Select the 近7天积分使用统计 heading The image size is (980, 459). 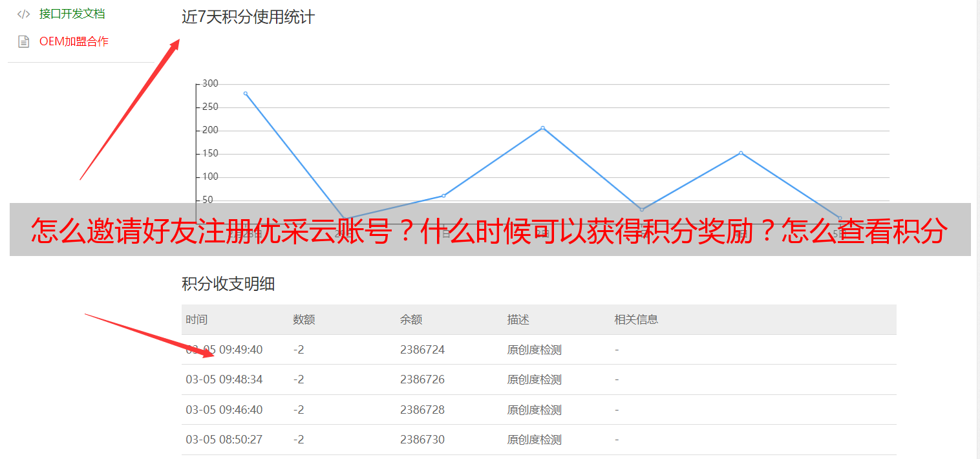(248, 17)
